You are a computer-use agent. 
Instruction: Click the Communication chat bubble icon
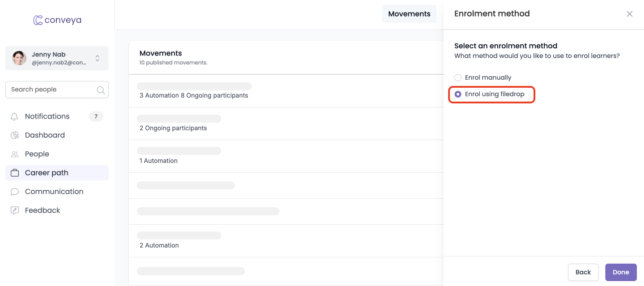pos(15,192)
